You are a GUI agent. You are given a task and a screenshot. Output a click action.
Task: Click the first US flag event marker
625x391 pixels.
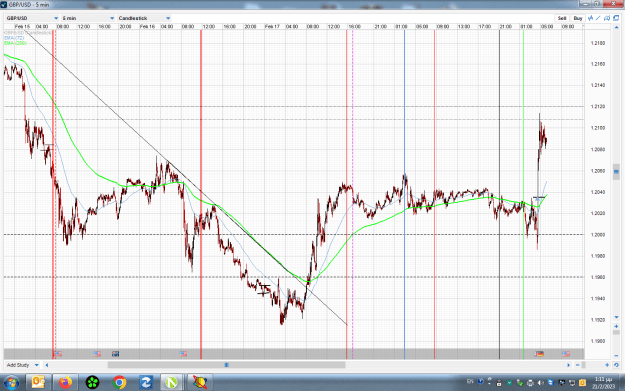tap(58, 354)
